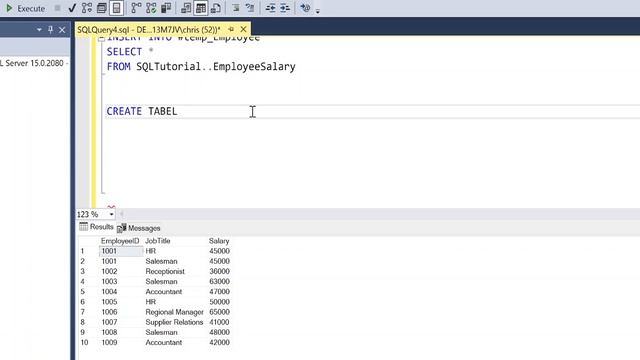Viewport: 640px width, 360px height.
Task: Toggle auto-hide pin on Object Explorer
Action: point(51,30)
